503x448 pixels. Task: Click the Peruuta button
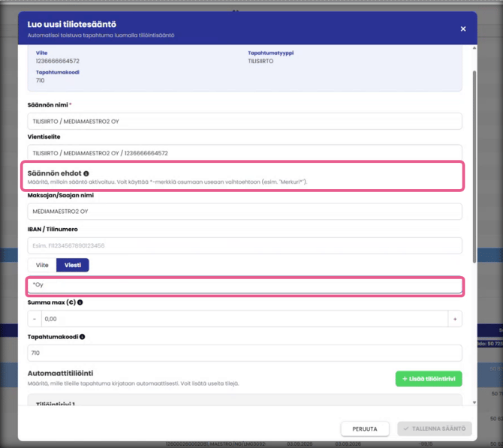(365, 428)
